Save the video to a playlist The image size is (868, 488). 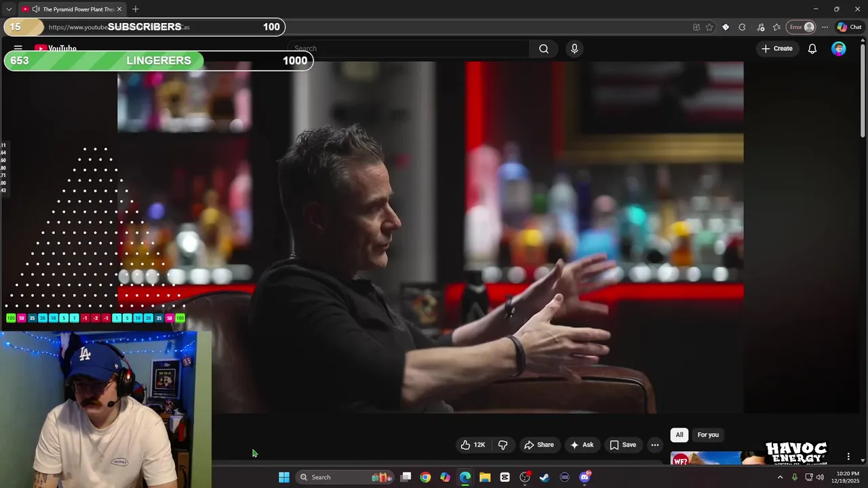pos(623,445)
